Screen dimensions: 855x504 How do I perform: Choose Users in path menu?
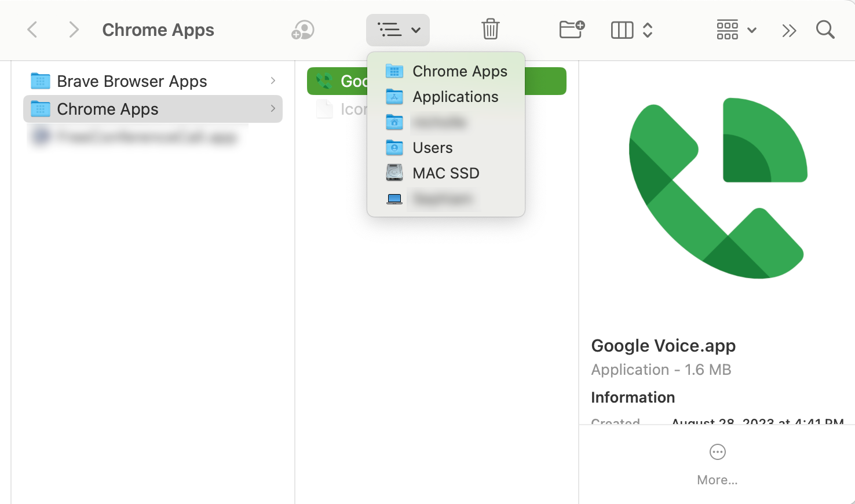coord(446,148)
